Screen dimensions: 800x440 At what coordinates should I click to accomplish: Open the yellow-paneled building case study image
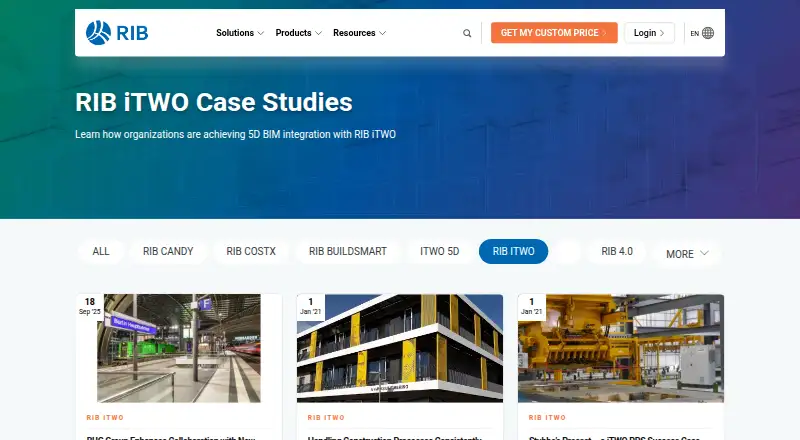tap(399, 348)
